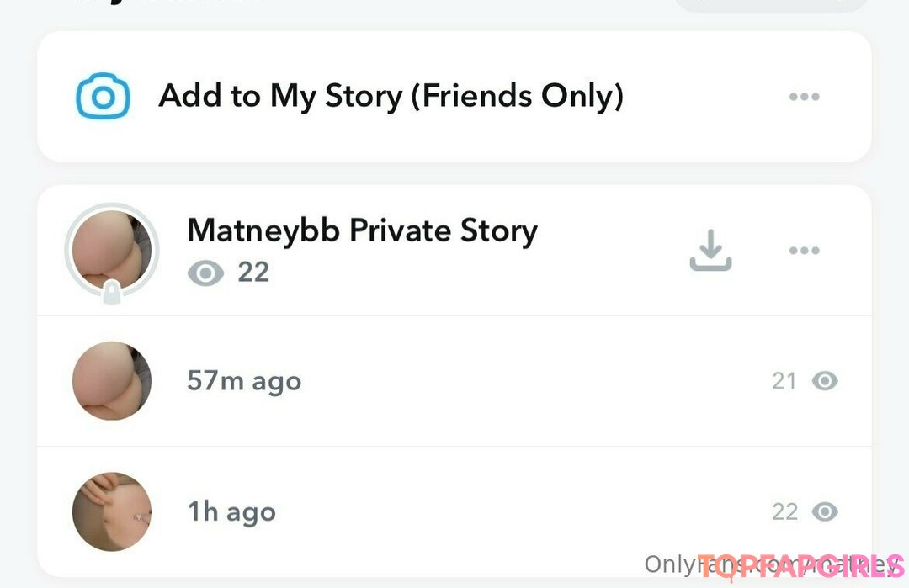
Task: Show viewers via the 22 count under story title
Action: [253, 273]
